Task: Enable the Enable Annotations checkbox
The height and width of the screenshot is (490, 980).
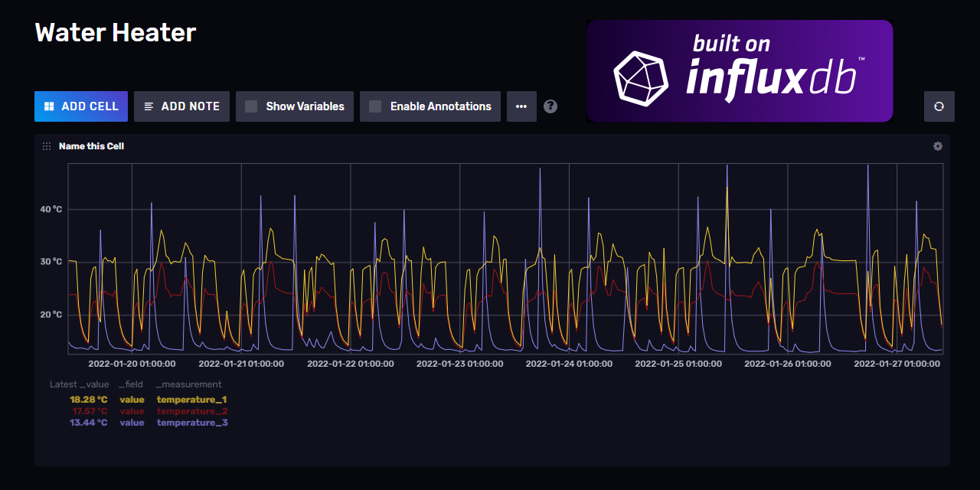Action: (x=374, y=106)
